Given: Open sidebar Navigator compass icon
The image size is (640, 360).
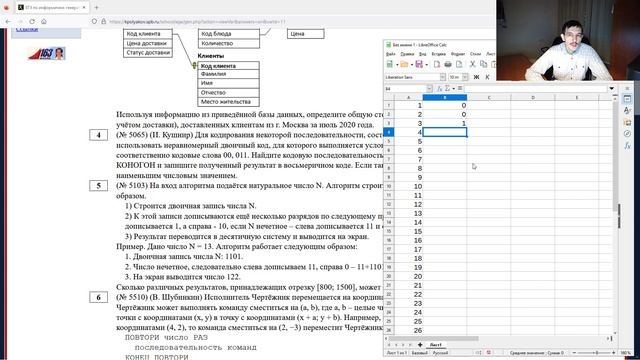Looking at the screenshot, I should [627, 133].
